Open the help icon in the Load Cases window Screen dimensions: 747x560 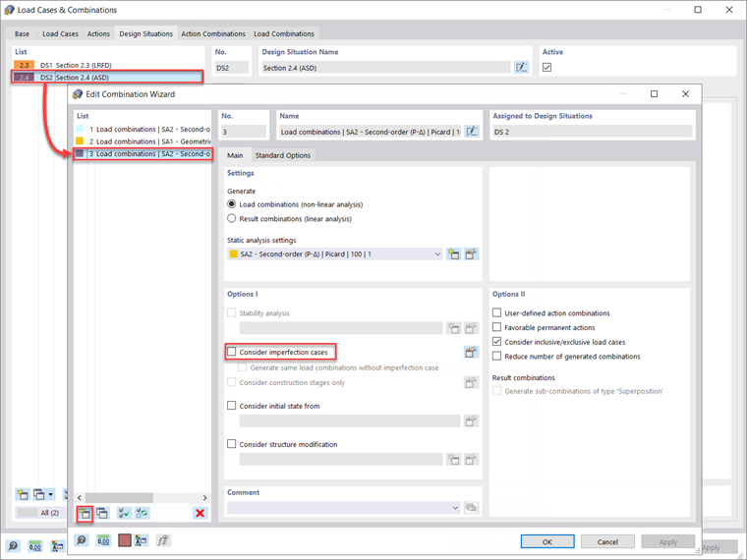tap(13, 546)
